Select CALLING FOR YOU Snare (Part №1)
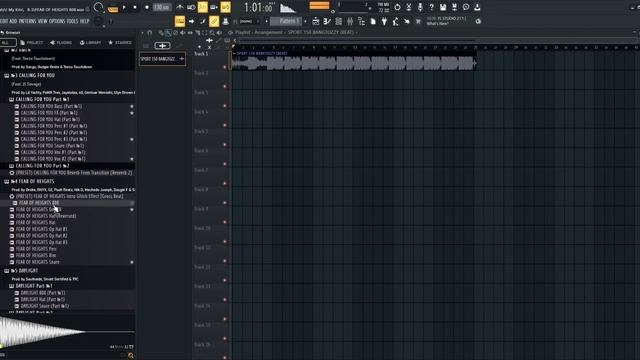Viewport: 640px width, 360px height. tap(52, 146)
